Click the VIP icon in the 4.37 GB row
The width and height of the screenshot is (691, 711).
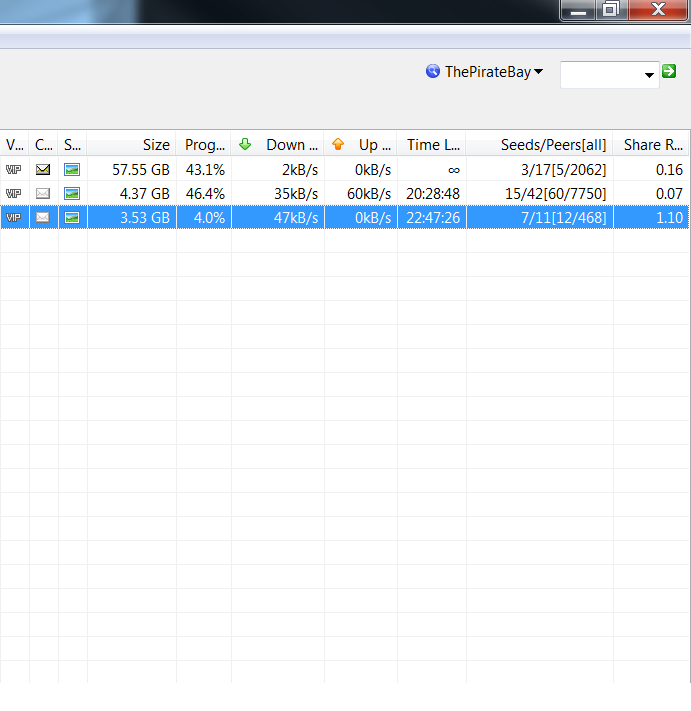[x=14, y=194]
